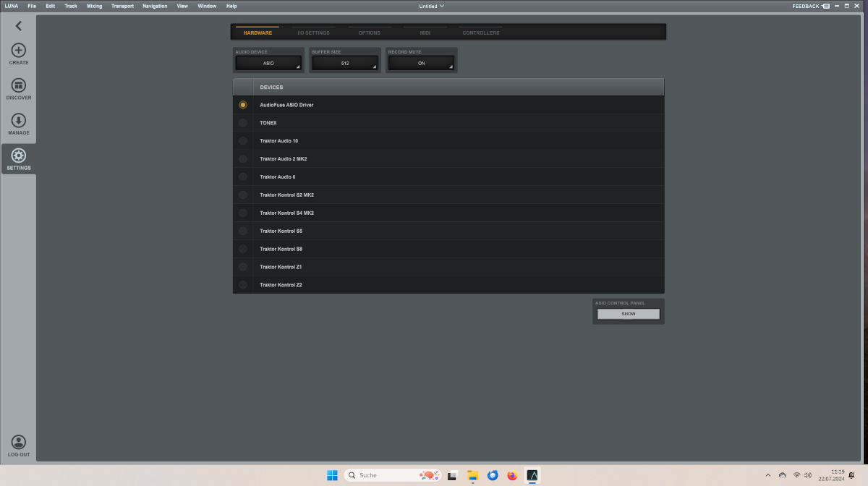Viewport: 868px width, 486px height.
Task: Open the Windows Start menu
Action: click(332, 475)
